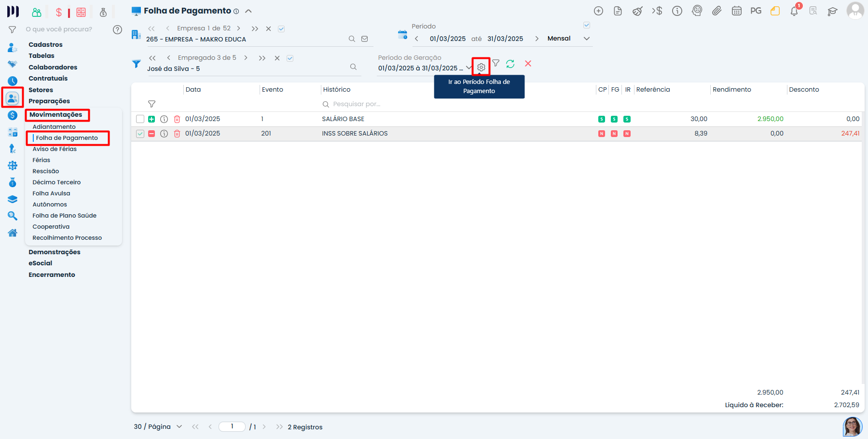Show info for INSS SOBRE SALÁRIOS row
Image resolution: width=868 pixels, height=439 pixels.
click(164, 134)
